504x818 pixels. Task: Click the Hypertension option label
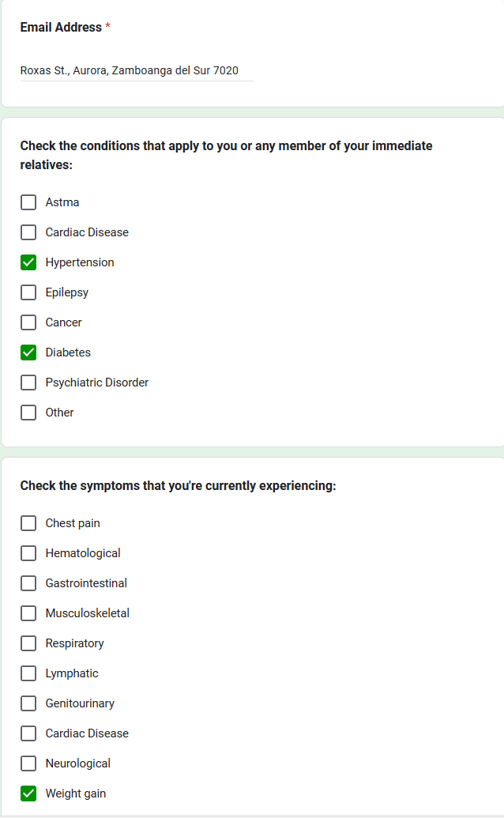point(80,262)
